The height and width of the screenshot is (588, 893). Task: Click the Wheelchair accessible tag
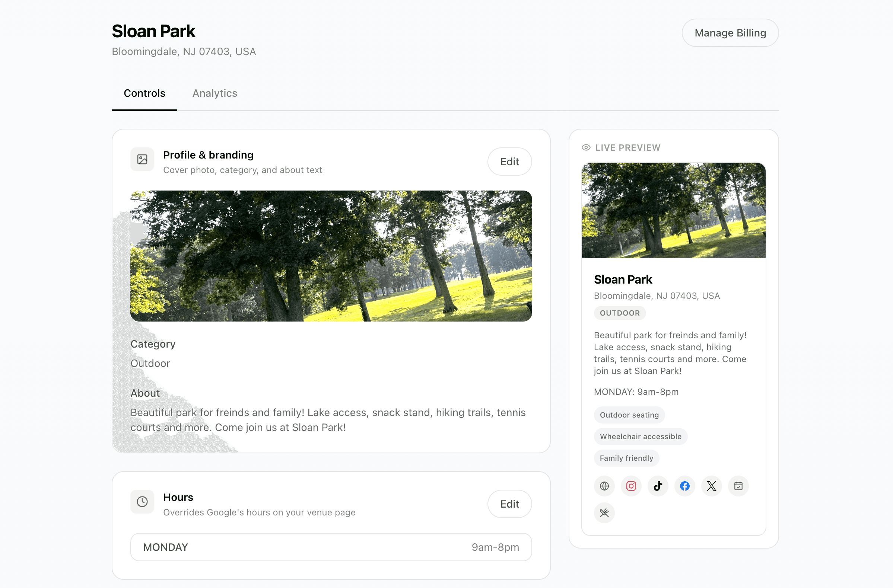click(641, 437)
